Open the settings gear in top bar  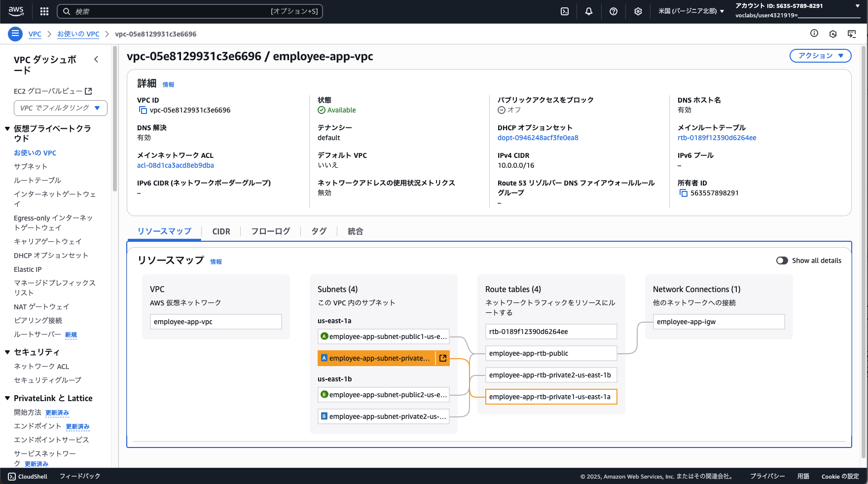pyautogui.click(x=638, y=11)
